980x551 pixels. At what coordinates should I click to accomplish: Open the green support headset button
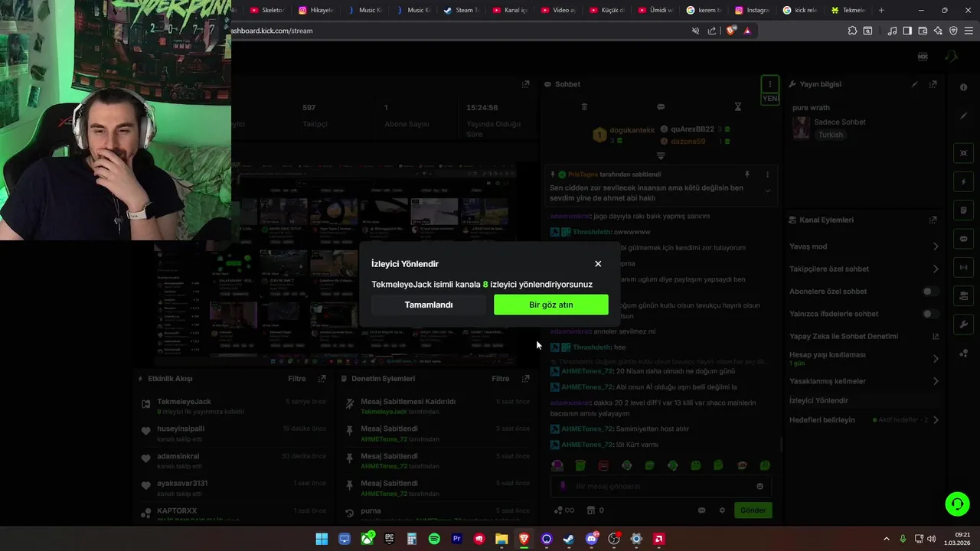pos(957,504)
